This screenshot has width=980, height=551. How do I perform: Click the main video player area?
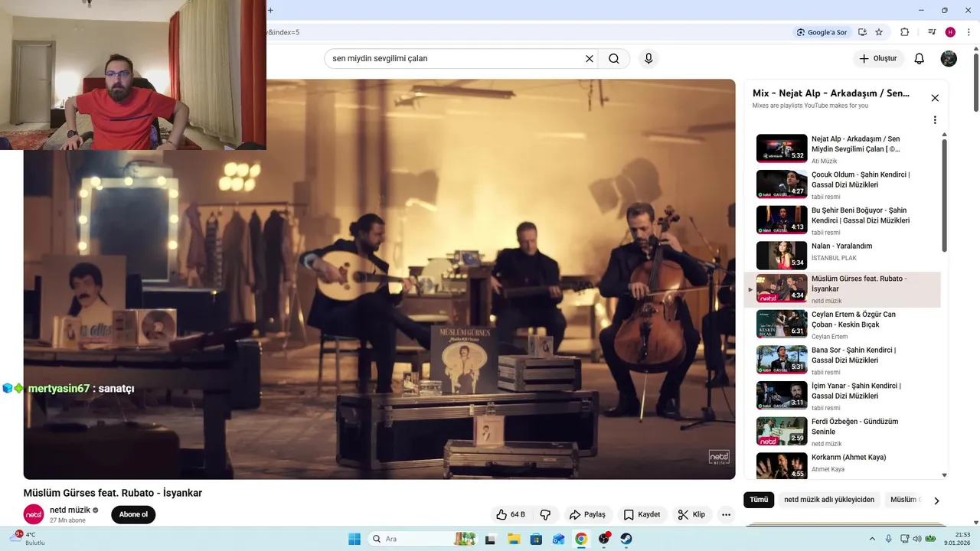(x=379, y=279)
